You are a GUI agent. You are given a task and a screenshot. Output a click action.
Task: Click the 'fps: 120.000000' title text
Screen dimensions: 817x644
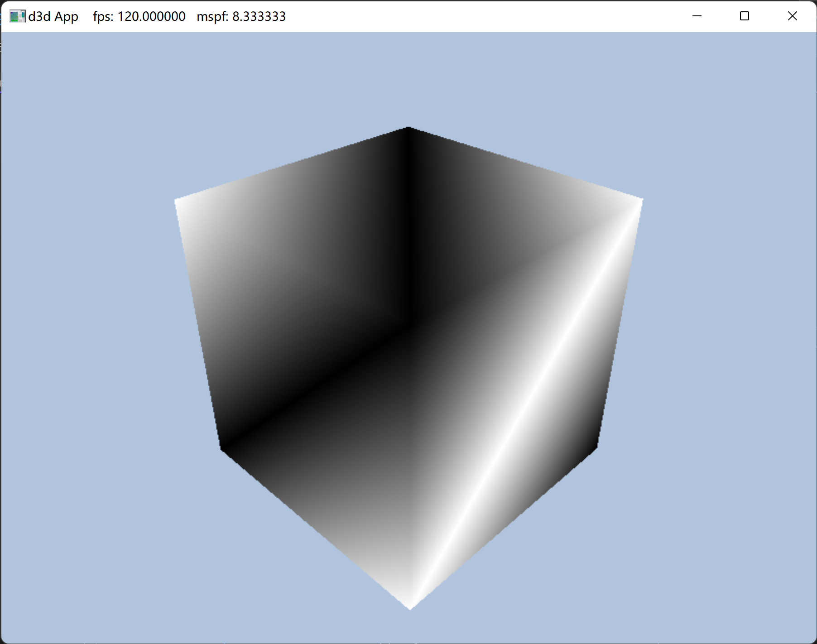point(139,16)
